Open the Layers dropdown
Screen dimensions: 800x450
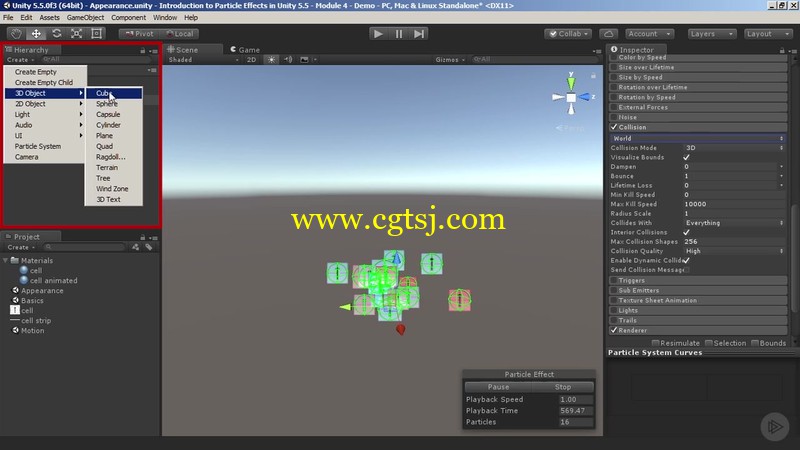tap(712, 34)
